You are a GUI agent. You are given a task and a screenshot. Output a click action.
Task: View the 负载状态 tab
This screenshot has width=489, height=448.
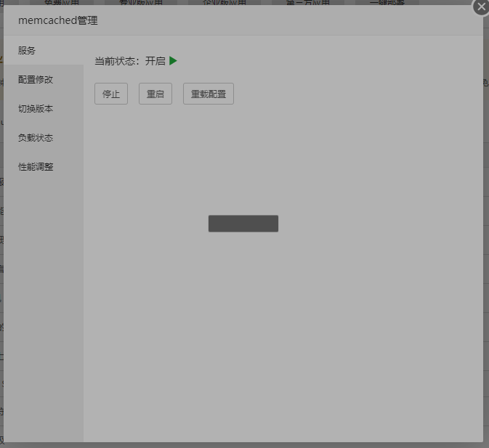44,137
